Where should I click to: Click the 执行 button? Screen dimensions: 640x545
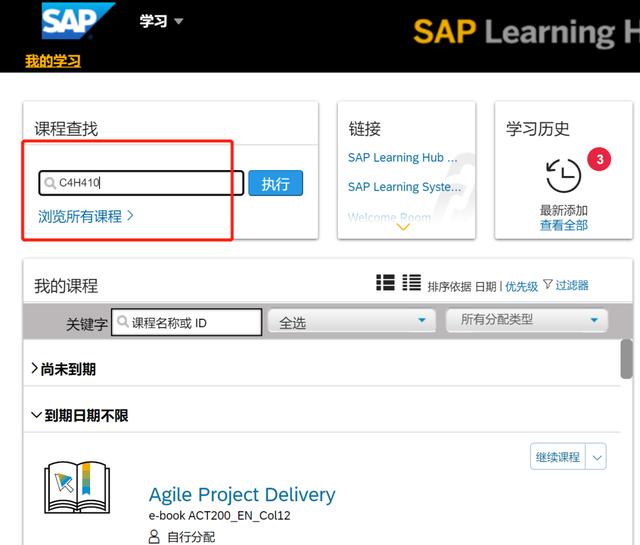pos(276,183)
